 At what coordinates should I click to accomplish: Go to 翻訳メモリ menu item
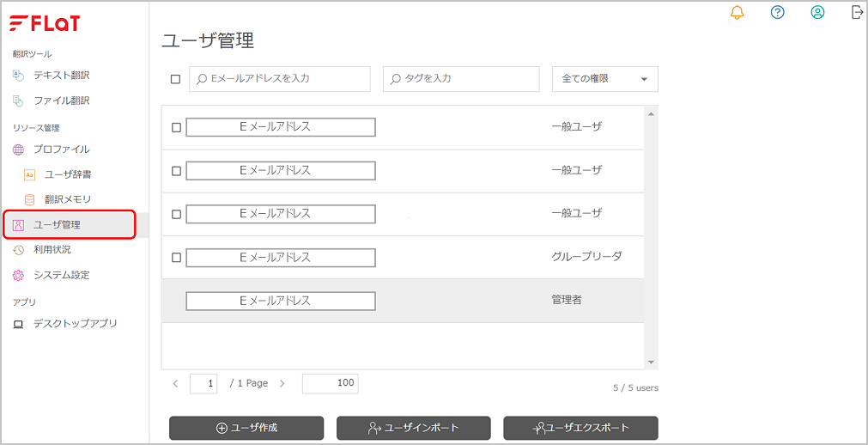click(68, 199)
